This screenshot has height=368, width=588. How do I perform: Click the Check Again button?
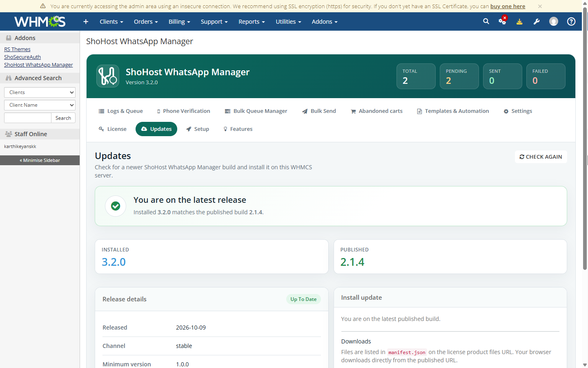pos(541,157)
